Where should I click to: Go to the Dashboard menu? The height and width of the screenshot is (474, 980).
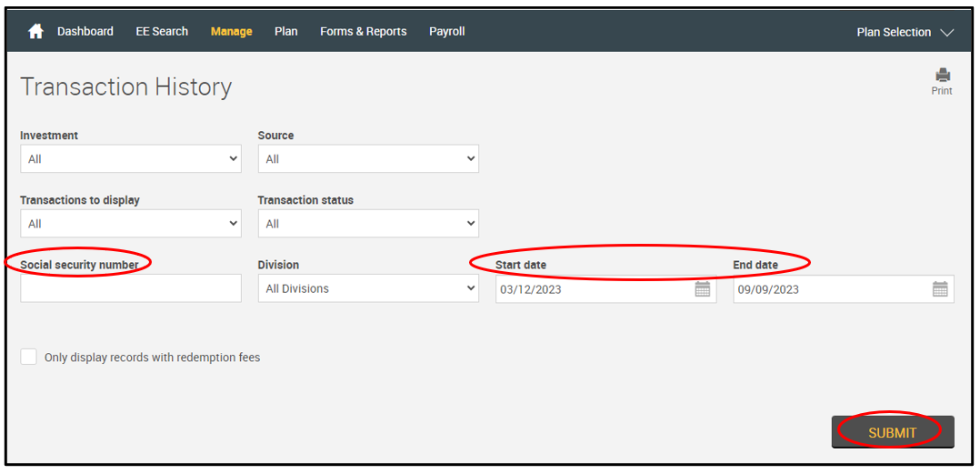[x=85, y=32]
